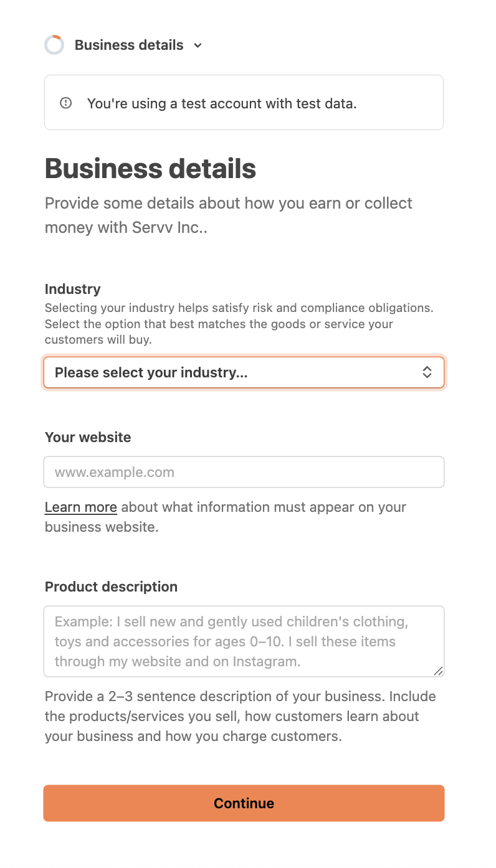Click the text area resize handle
Image resolution: width=496 pixels, height=868 pixels.
(439, 671)
